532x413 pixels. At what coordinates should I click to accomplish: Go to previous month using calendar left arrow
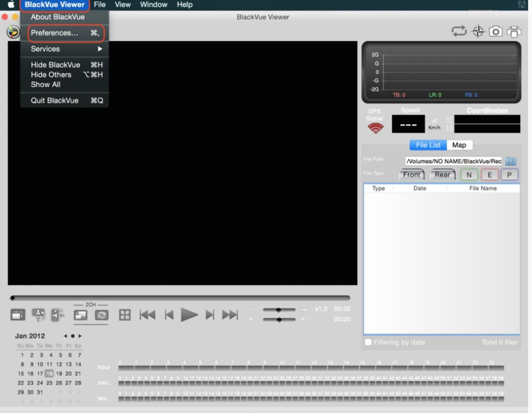(65, 336)
